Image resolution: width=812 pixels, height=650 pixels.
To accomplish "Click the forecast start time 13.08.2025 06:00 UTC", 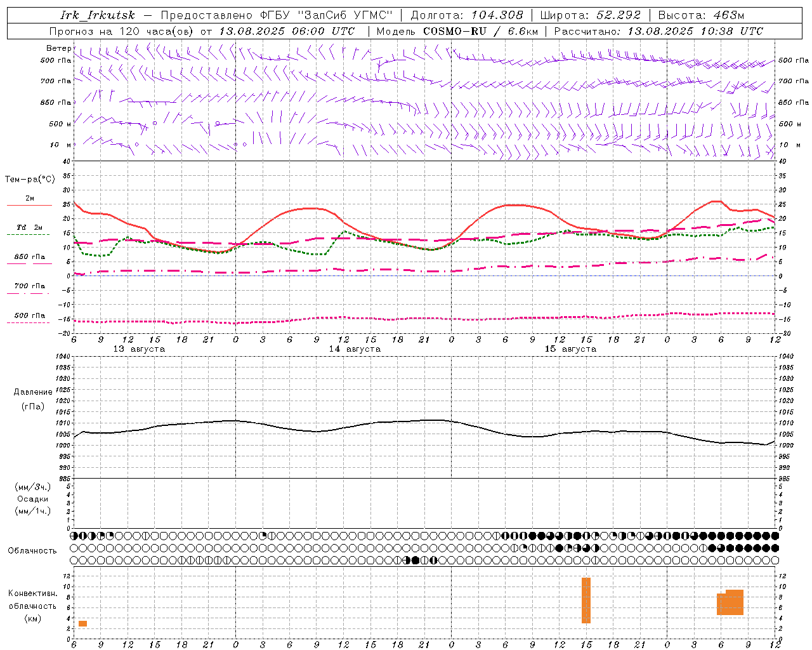I will [x=287, y=31].
